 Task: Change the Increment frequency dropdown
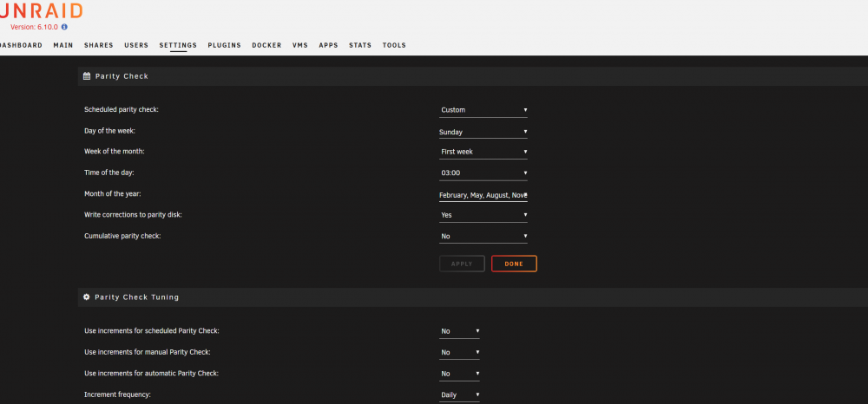[x=460, y=394]
